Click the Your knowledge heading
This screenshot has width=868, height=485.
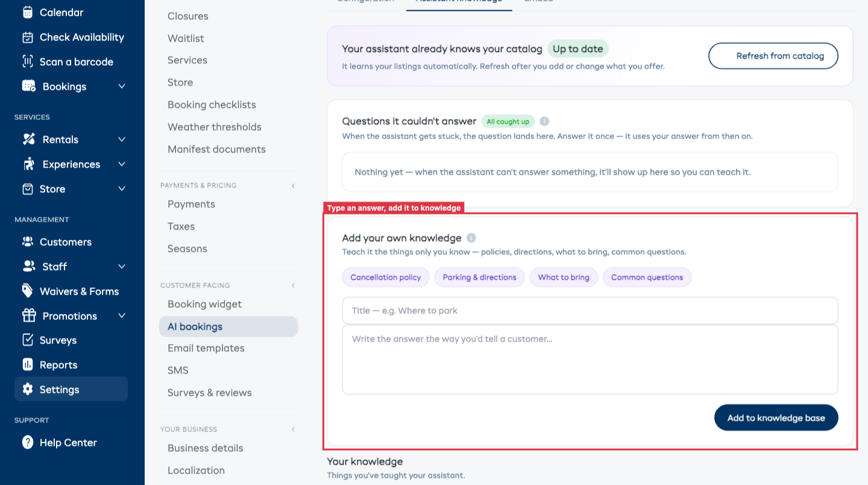tap(365, 462)
